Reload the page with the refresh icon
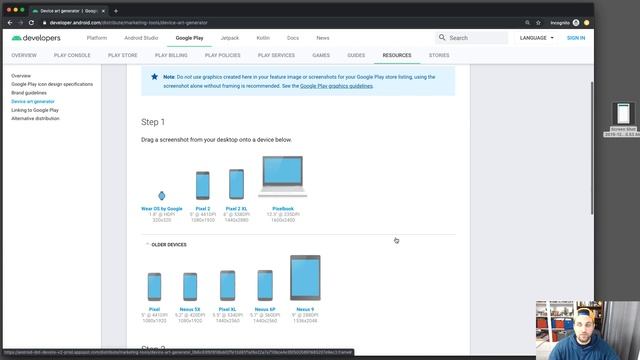 click(x=31, y=23)
